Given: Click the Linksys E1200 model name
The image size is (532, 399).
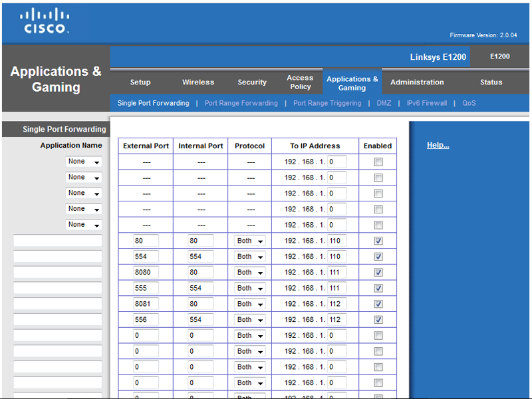Looking at the screenshot, I should point(438,57).
